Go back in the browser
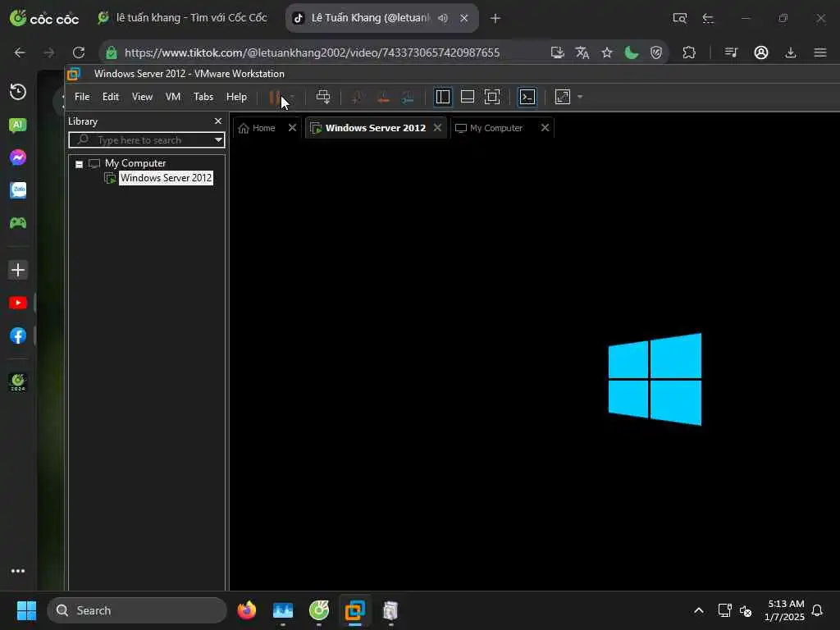The width and height of the screenshot is (840, 630). (20, 52)
